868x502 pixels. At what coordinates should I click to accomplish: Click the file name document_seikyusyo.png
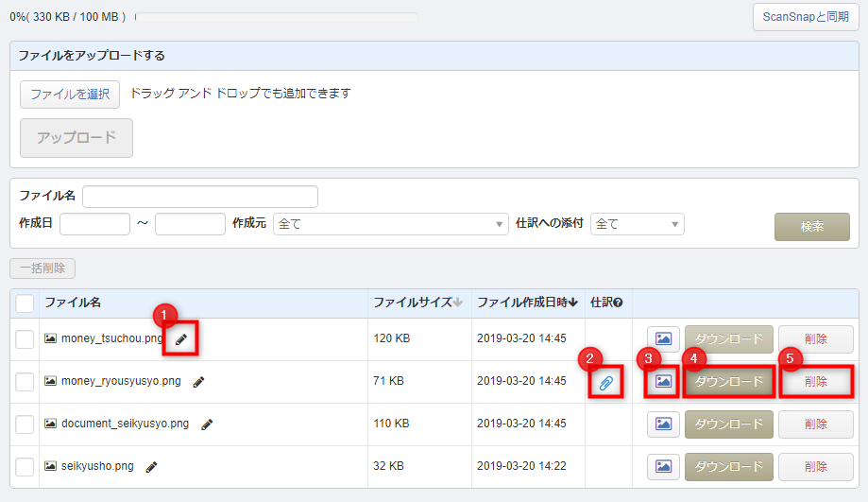125,424
